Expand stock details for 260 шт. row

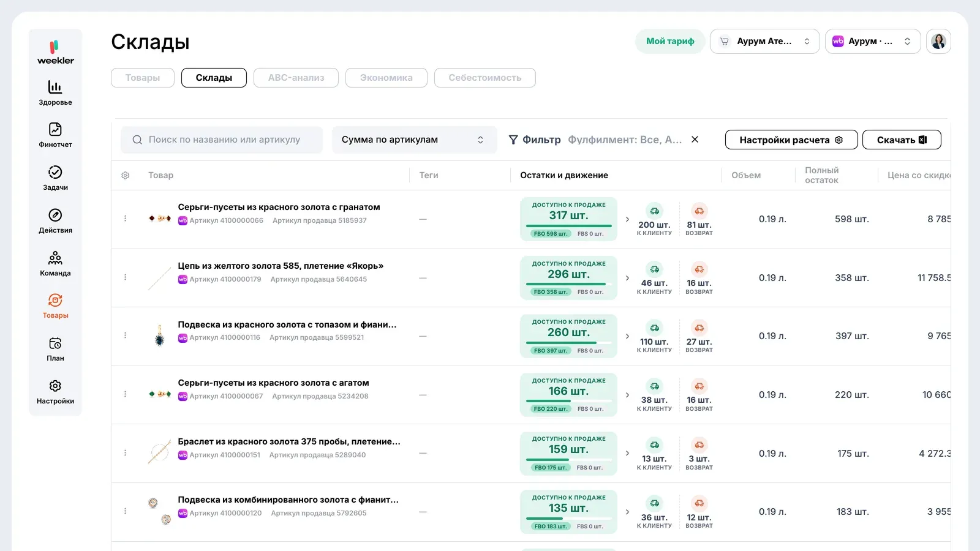point(627,336)
